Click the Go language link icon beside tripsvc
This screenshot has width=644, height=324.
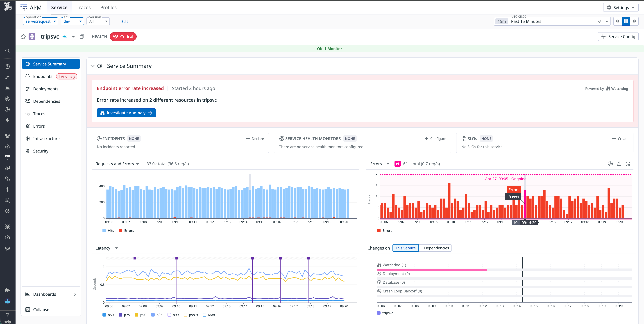pyautogui.click(x=65, y=37)
